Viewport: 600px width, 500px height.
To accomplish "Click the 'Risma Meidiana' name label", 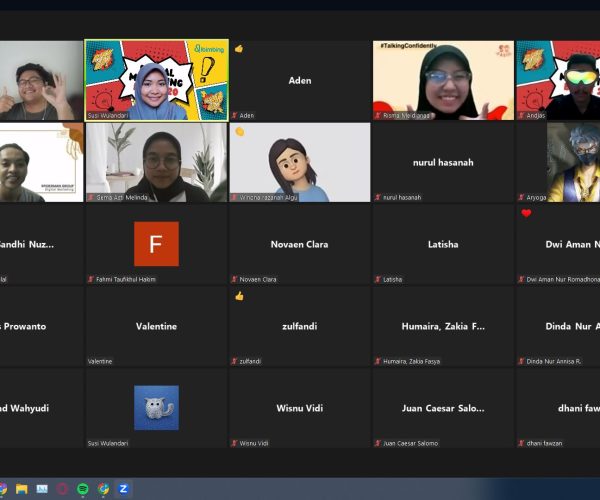I will (407, 116).
